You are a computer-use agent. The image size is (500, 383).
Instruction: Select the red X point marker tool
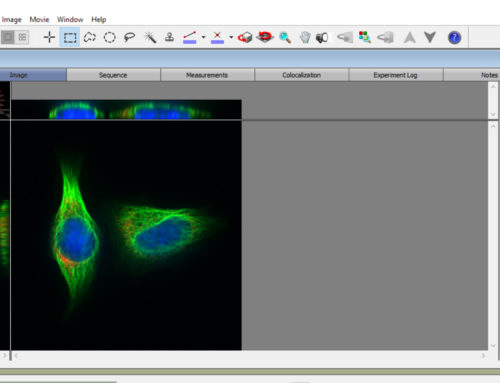217,37
